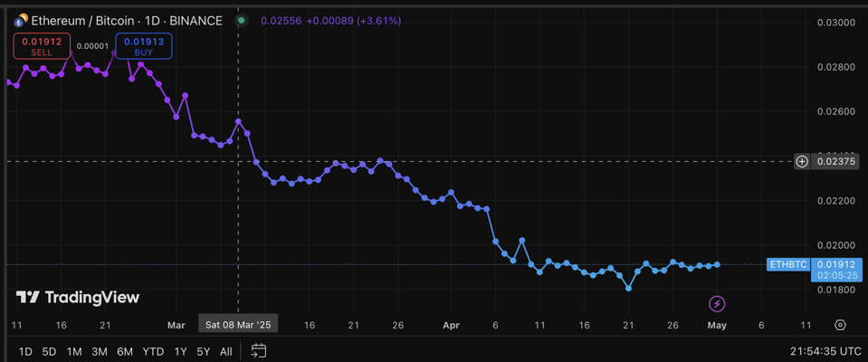The width and height of the screenshot is (868, 362).
Task: Click the plus icon at 0.02375
Action: tap(802, 162)
